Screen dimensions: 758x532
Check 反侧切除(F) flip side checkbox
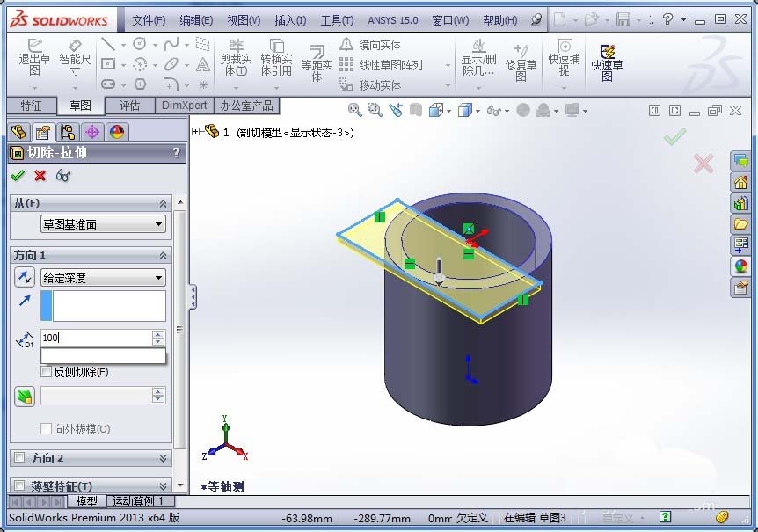tap(47, 372)
